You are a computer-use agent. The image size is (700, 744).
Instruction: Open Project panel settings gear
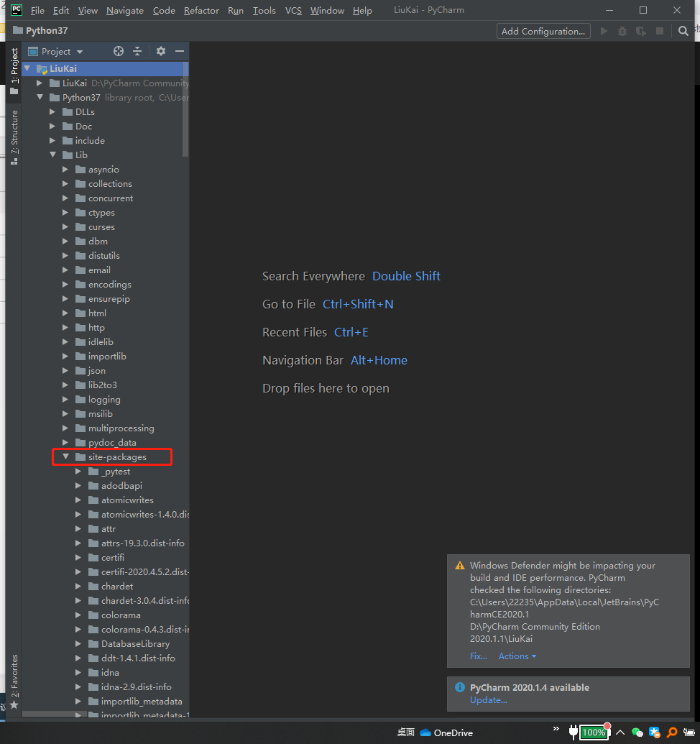click(x=161, y=51)
